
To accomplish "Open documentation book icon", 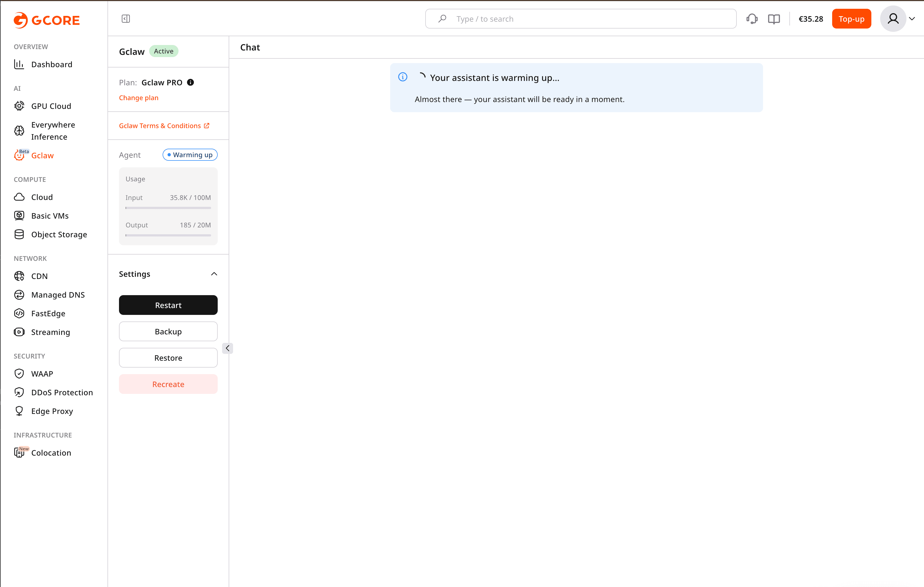I will 774,19.
